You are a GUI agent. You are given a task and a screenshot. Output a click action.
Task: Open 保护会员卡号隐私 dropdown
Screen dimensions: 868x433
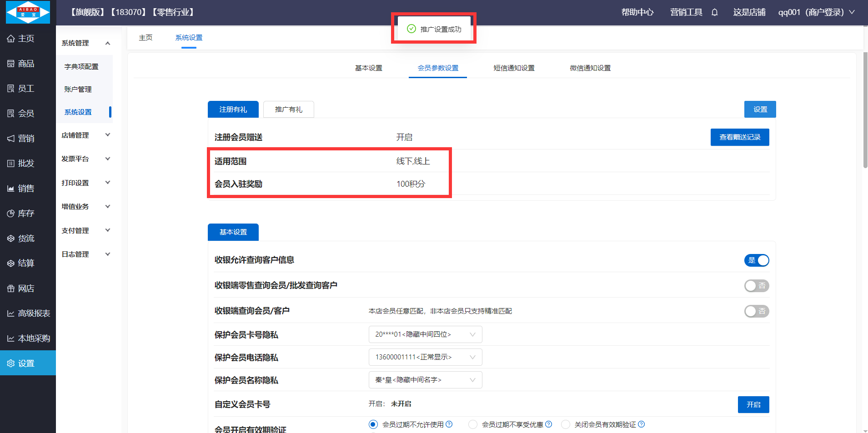point(425,334)
